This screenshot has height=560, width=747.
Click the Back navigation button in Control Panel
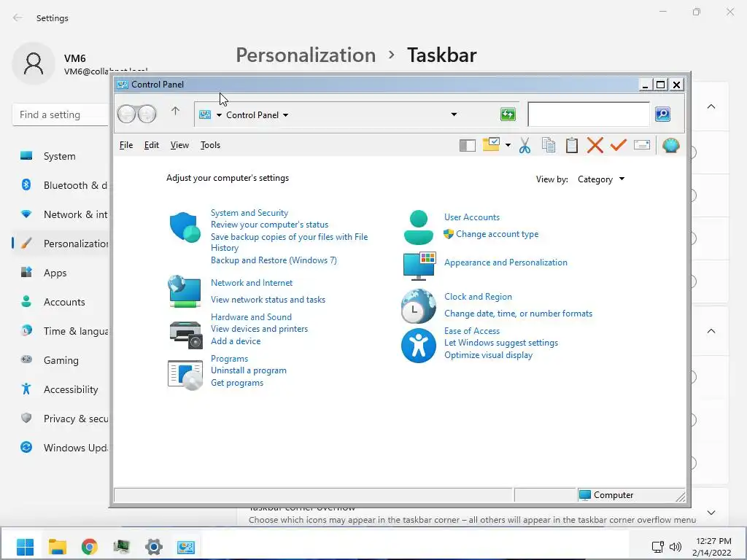pos(127,114)
